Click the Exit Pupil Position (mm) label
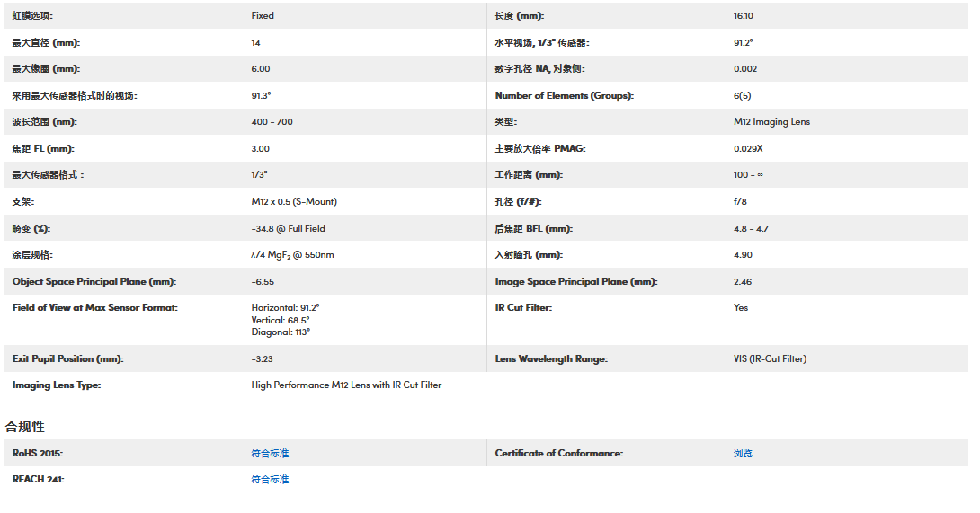This screenshot has height=513, width=980. [x=67, y=359]
